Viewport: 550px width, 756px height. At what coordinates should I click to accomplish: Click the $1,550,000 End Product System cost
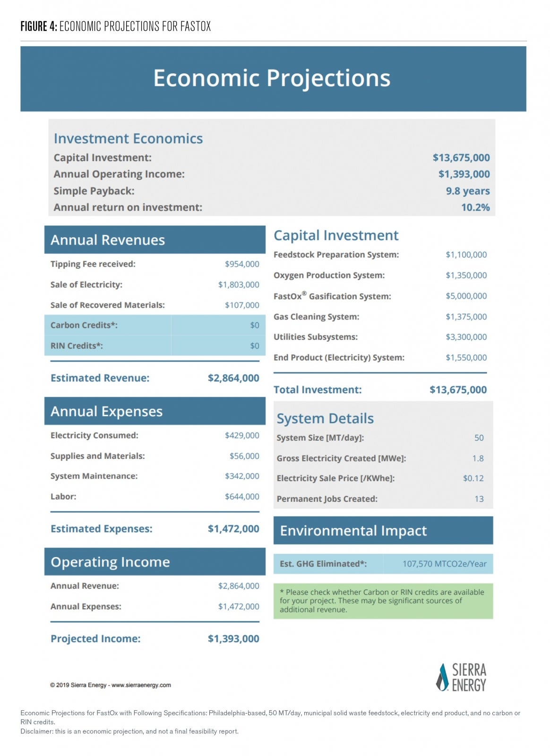click(466, 358)
